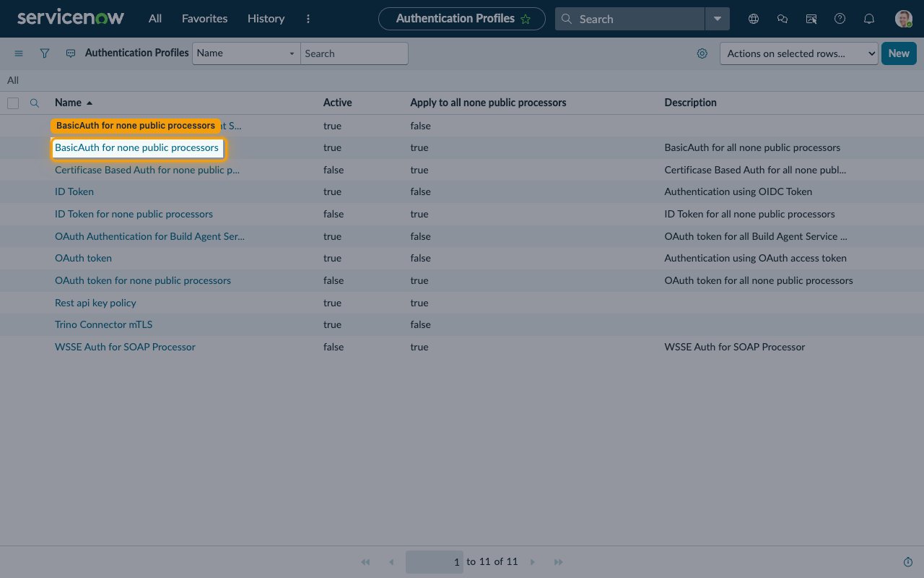Click 'Authentication using OAuth access token' cell
This screenshot has height=578, width=924.
755,258
